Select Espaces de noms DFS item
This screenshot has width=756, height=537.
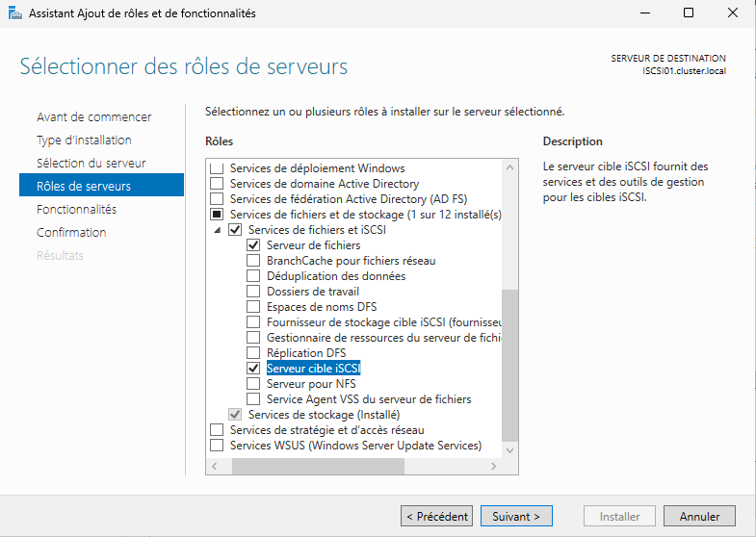(314, 307)
